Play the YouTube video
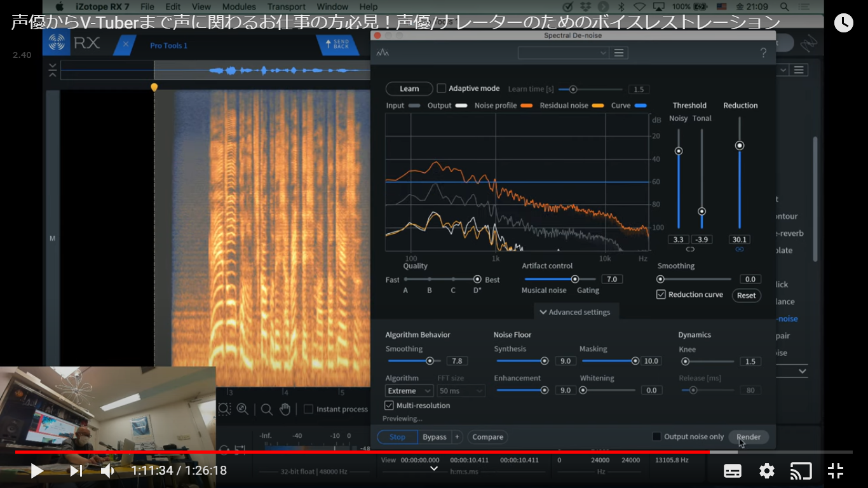Viewport: 868px width, 488px height. [37, 471]
